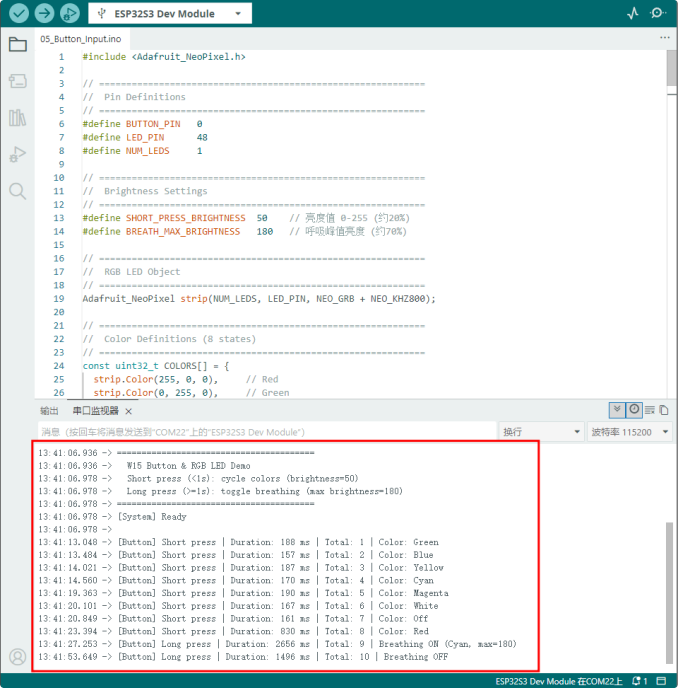The width and height of the screenshot is (678, 688).
Task: Upload the sketch with the arrow button
Action: (x=44, y=13)
